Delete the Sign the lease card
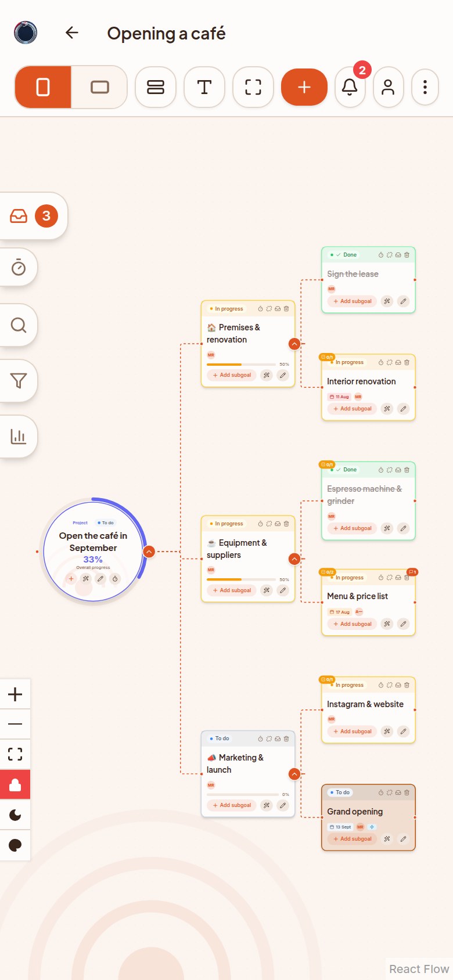The width and height of the screenshot is (453, 980). 407,255
